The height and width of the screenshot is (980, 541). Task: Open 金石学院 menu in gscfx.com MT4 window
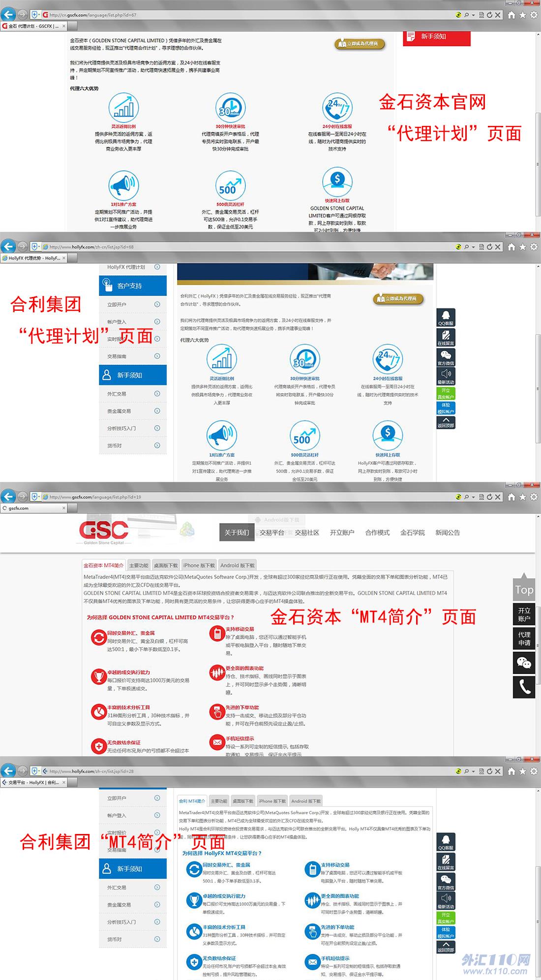(412, 533)
